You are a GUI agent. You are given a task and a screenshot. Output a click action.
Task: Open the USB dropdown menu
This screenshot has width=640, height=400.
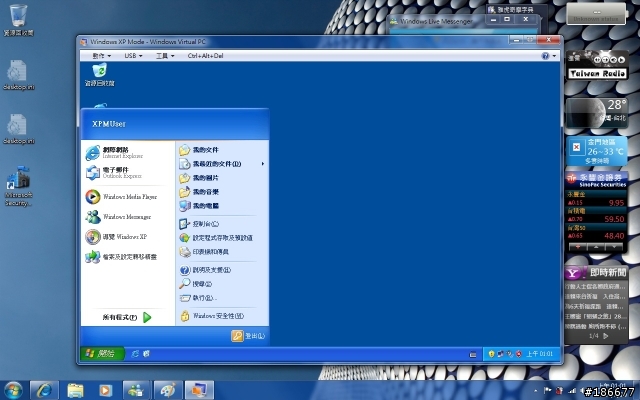tap(133, 56)
